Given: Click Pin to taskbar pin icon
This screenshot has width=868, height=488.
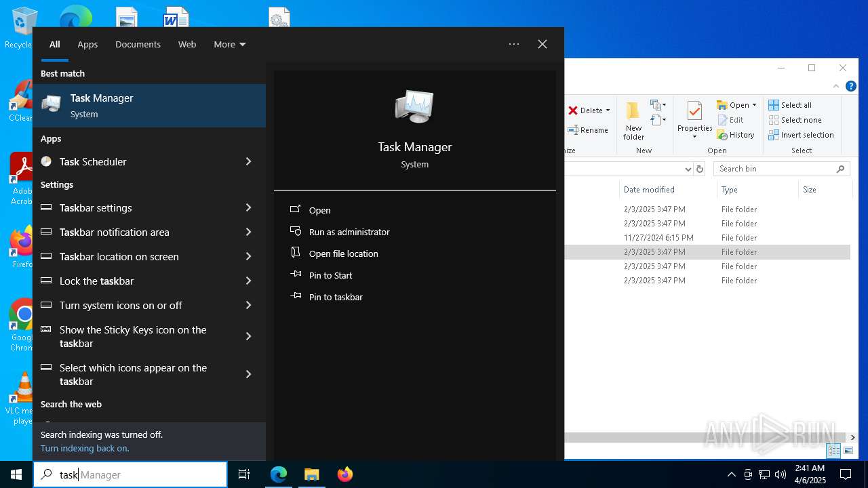Looking at the screenshot, I should [x=296, y=296].
